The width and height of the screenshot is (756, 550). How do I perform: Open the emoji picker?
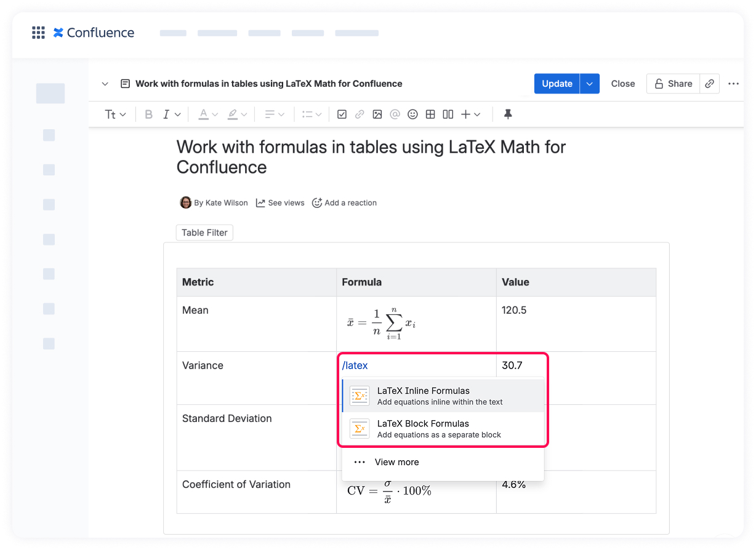(412, 114)
